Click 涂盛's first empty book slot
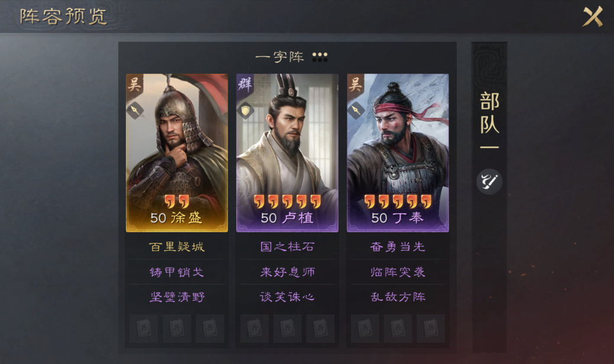 144,329
